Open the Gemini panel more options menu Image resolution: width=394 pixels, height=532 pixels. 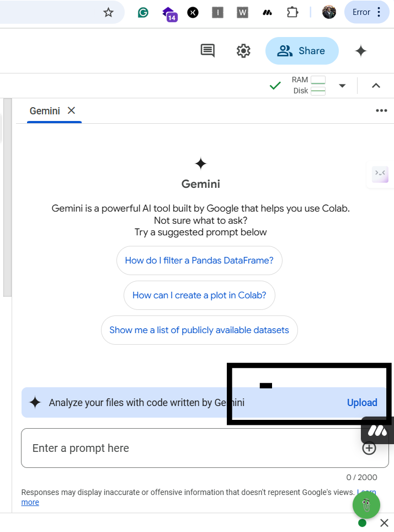[x=381, y=110]
